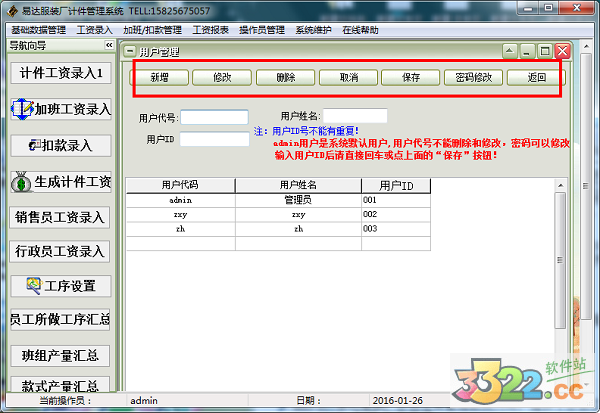Image resolution: width=600 pixels, height=413 pixels.
Task: Click the roll-up arrow in 用户管理 title bar
Action: click(x=509, y=51)
